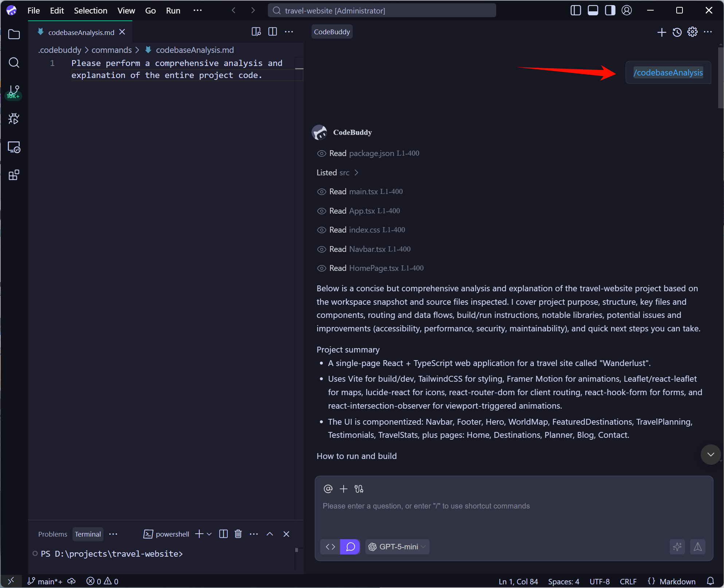Open the Search view in activity bar
Screen dimensions: 724x588
pos(14,63)
